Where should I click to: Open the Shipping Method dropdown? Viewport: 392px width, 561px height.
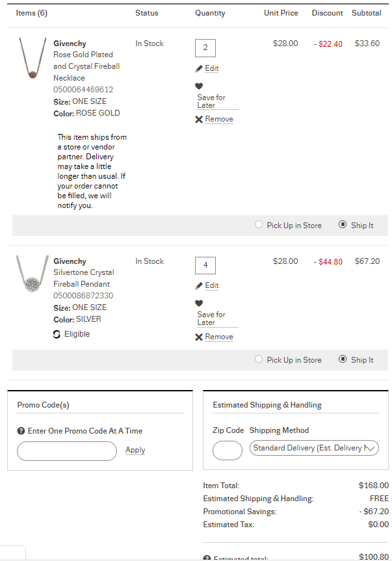[314, 448]
